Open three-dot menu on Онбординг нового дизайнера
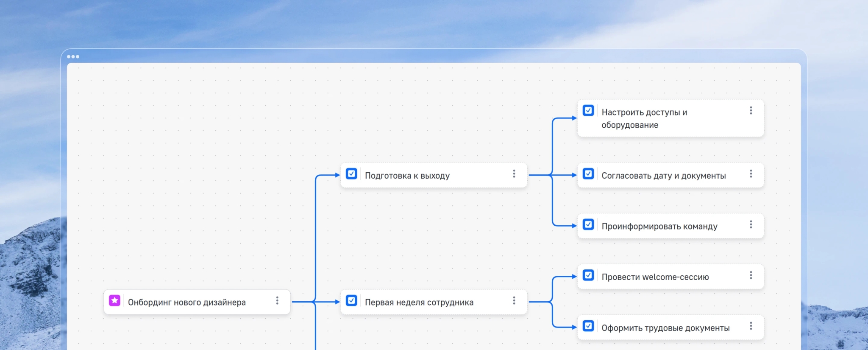The height and width of the screenshot is (350, 868). pos(277,300)
